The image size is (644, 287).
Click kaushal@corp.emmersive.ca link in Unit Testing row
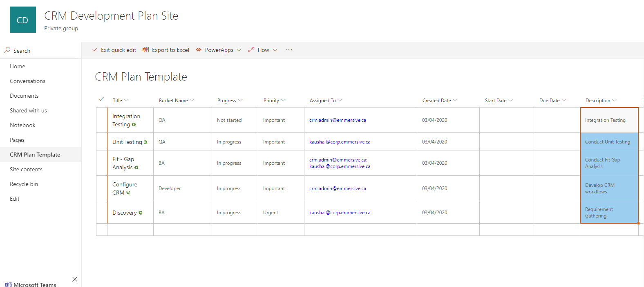(340, 142)
